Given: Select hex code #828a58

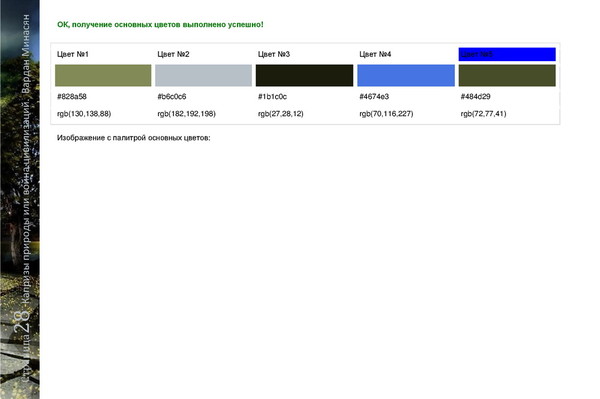Looking at the screenshot, I should tap(72, 96).
